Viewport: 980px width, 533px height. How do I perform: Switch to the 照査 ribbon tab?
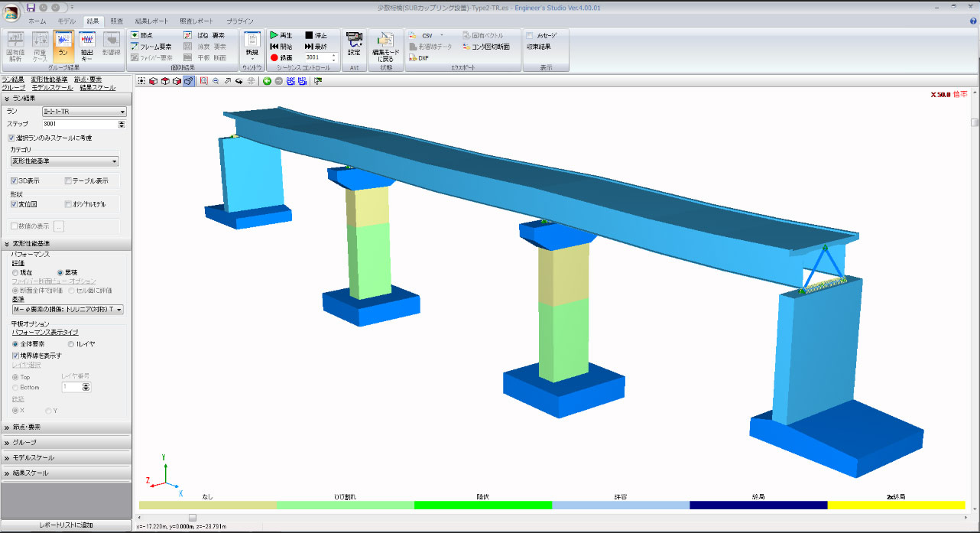pyautogui.click(x=116, y=21)
